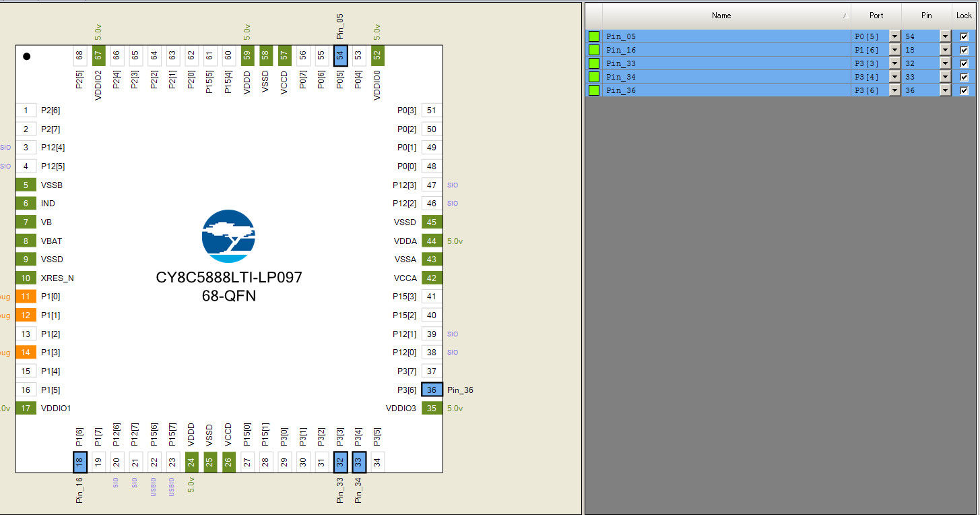Image resolution: width=980 pixels, height=515 pixels.
Task: Click power pin 35 VDDIO3 box
Action: click(x=432, y=408)
